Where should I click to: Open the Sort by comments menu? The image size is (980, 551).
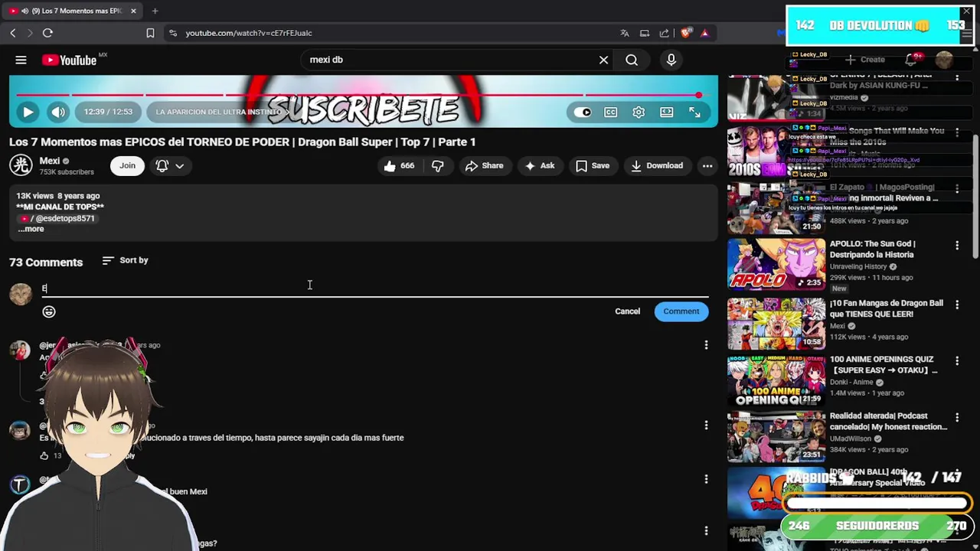pos(125,260)
